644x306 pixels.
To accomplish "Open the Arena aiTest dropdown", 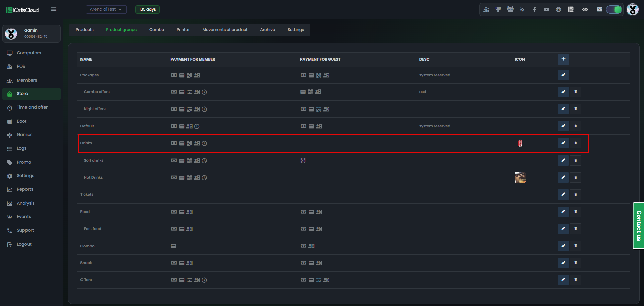I will click(x=106, y=9).
